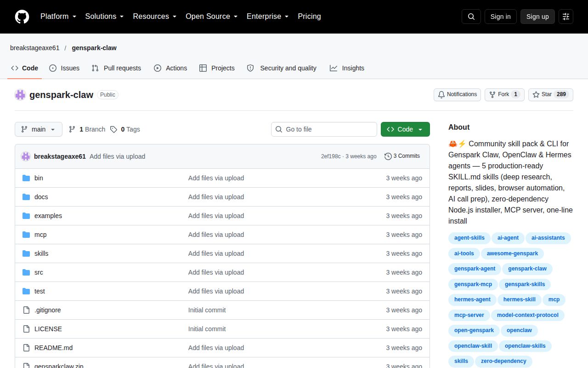Click the src folder icon
This screenshot has width=588, height=368.
pyautogui.click(x=26, y=272)
